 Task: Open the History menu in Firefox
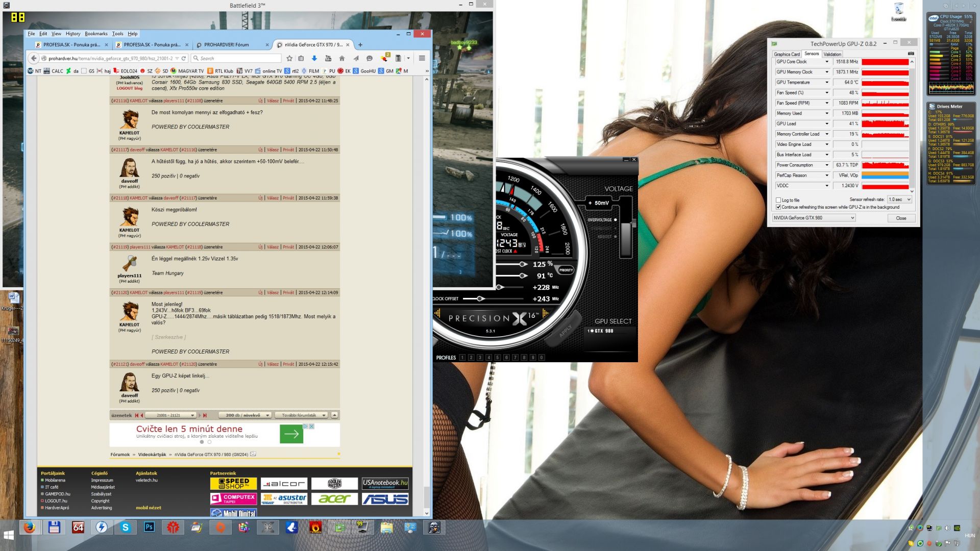pos(73,34)
